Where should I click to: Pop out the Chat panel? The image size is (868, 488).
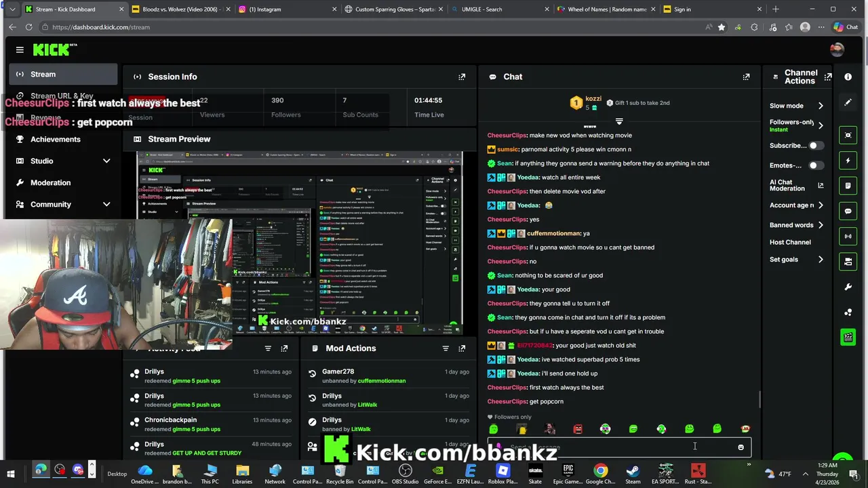(746, 77)
